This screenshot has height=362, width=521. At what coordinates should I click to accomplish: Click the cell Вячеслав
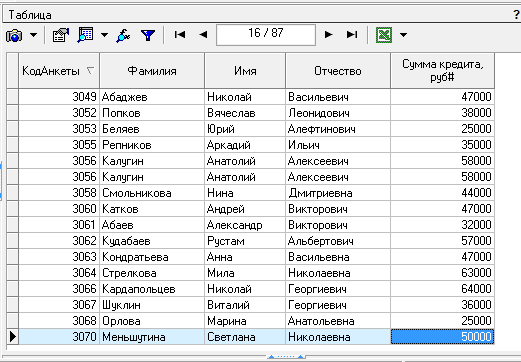click(x=245, y=113)
